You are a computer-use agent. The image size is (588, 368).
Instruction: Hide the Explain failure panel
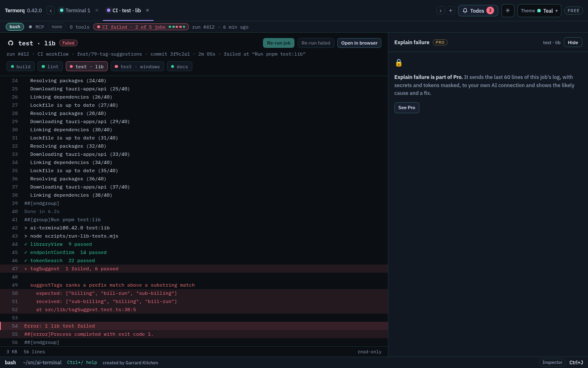(573, 43)
